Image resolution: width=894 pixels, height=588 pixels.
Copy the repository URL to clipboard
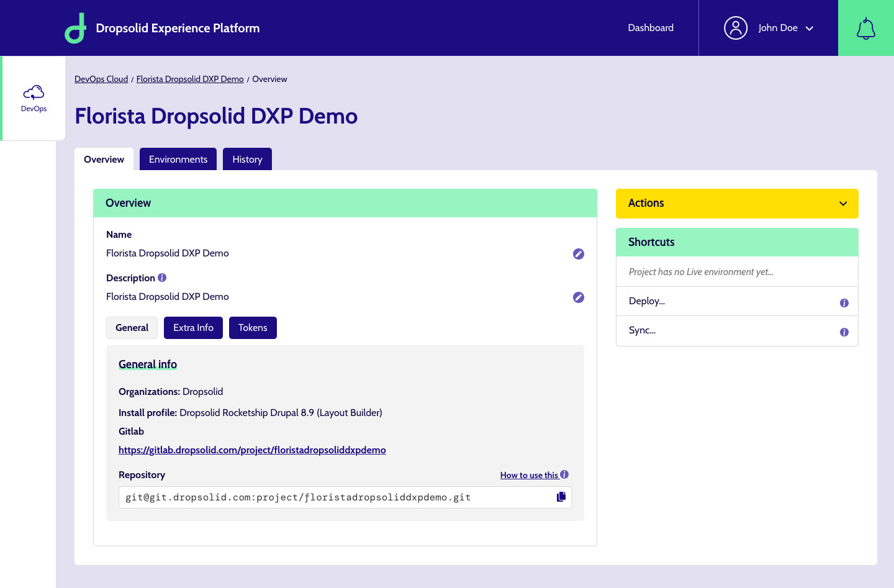[561, 497]
